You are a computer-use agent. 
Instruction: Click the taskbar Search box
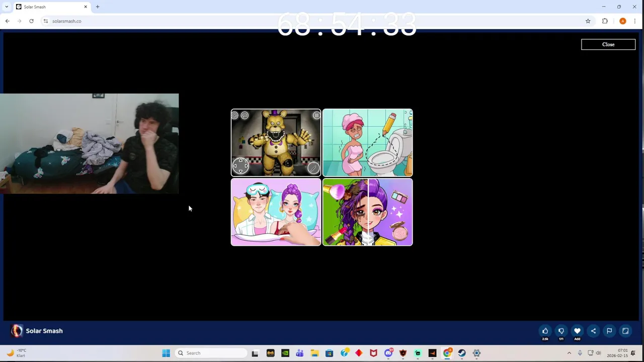(x=212, y=353)
